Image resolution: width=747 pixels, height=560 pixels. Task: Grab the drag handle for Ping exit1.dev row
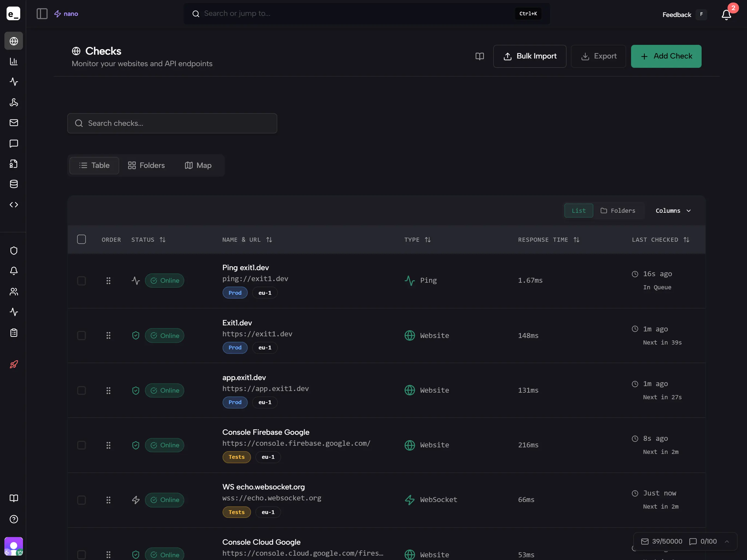click(x=108, y=281)
